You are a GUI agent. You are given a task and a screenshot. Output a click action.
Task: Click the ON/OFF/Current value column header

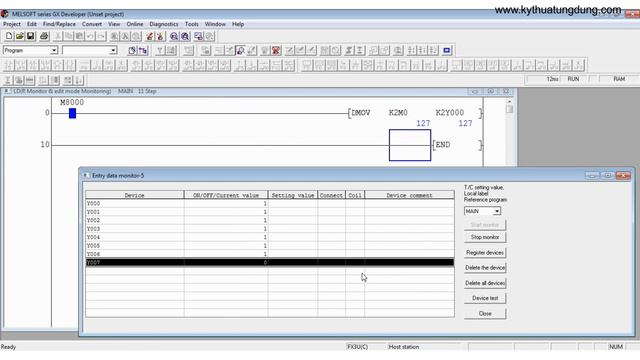point(226,195)
